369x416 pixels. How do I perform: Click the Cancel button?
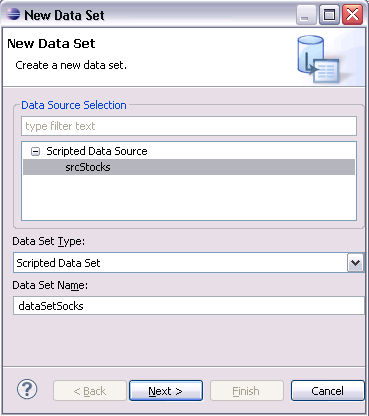point(328,391)
